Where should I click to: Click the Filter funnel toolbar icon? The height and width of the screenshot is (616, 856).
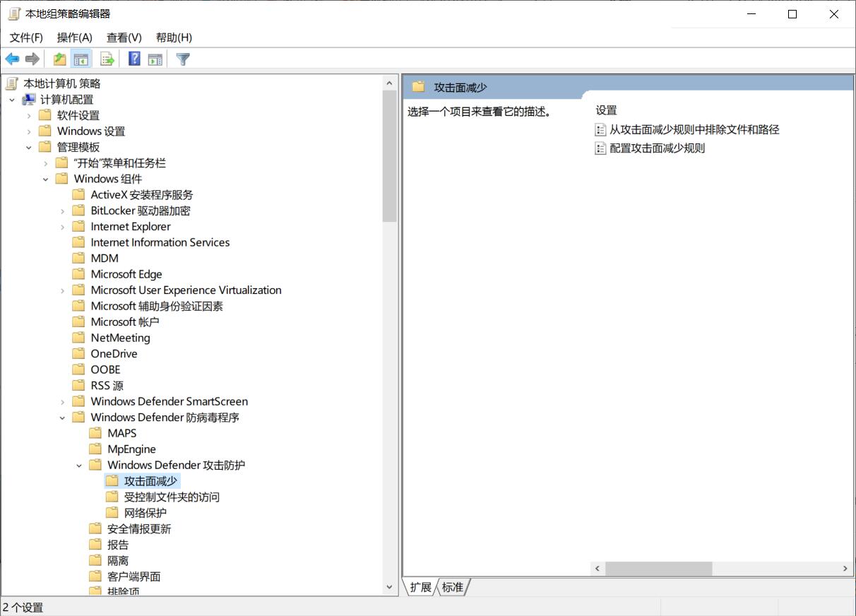point(183,59)
